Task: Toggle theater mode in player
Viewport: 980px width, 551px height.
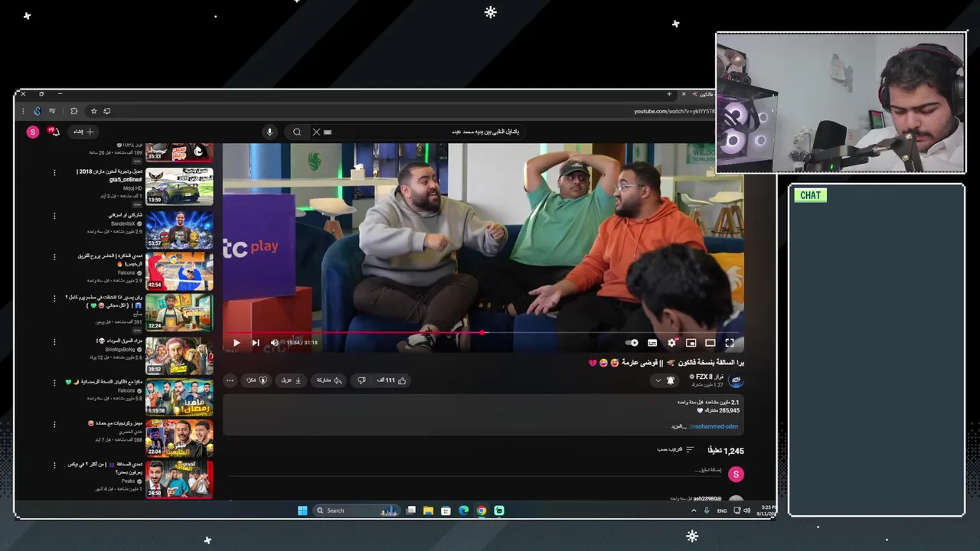Action: coord(710,343)
